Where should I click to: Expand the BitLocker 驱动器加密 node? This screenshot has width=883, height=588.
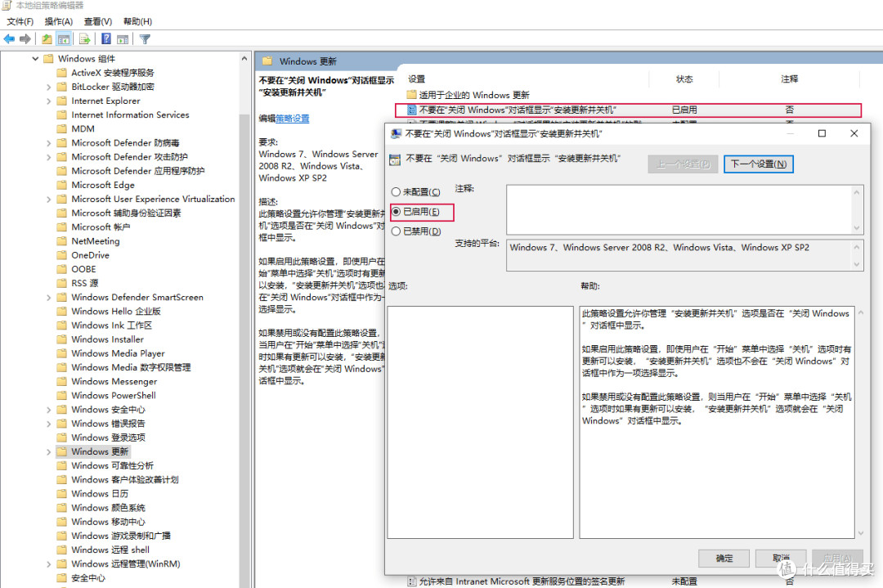click(48, 87)
